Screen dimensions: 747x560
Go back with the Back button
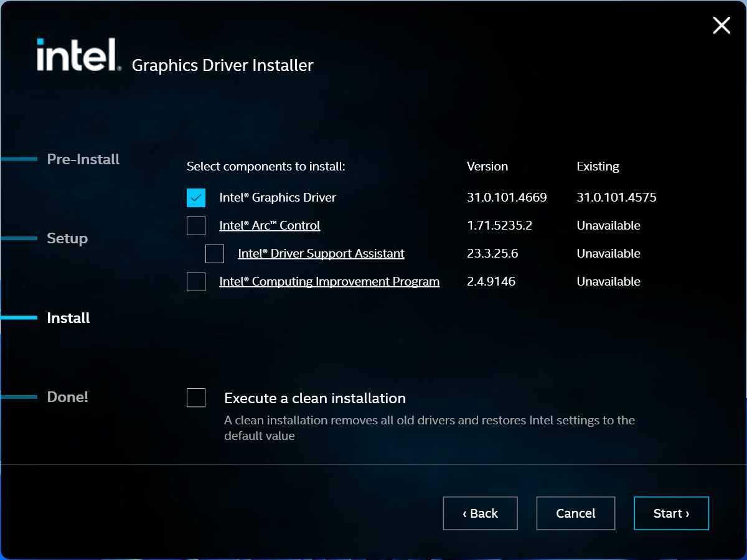tap(480, 513)
